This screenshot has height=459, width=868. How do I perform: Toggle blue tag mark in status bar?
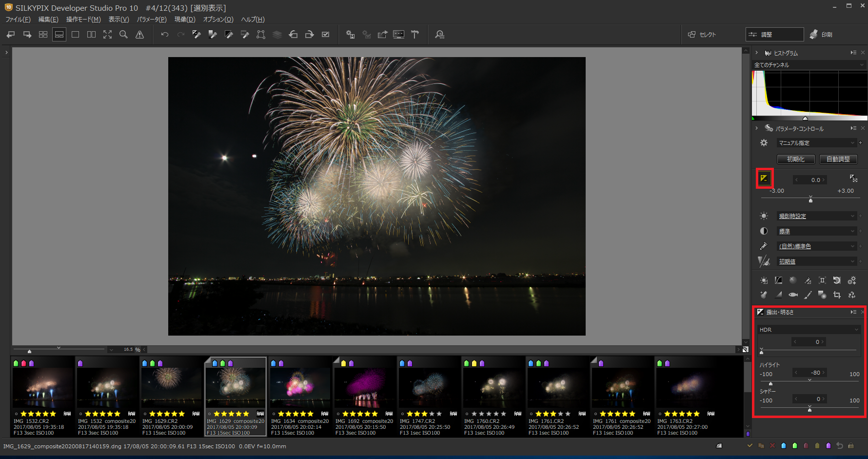pos(784,446)
